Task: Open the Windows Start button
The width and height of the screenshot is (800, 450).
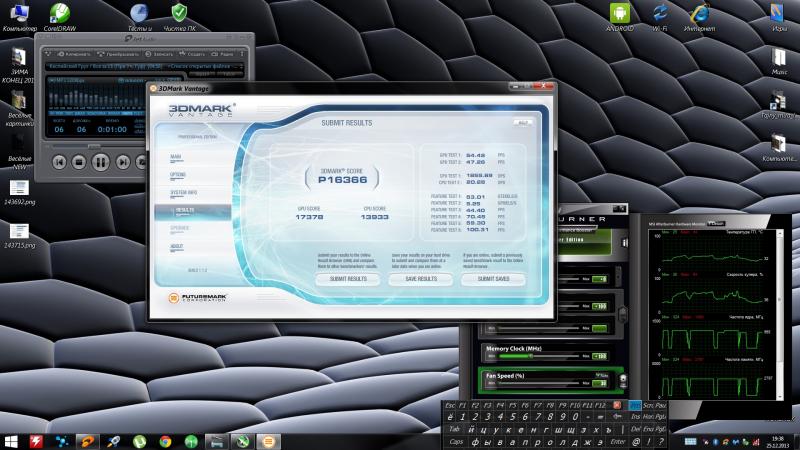Action: coord(11,441)
